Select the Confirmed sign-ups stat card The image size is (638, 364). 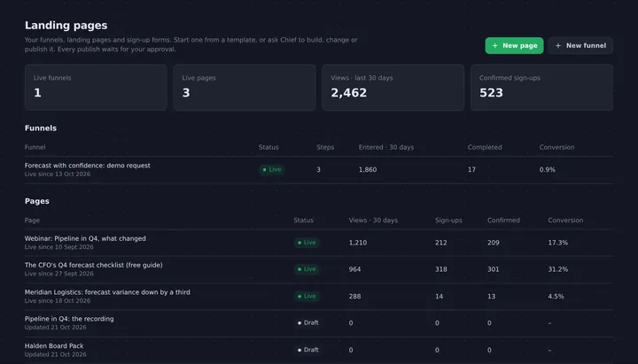[x=542, y=88]
